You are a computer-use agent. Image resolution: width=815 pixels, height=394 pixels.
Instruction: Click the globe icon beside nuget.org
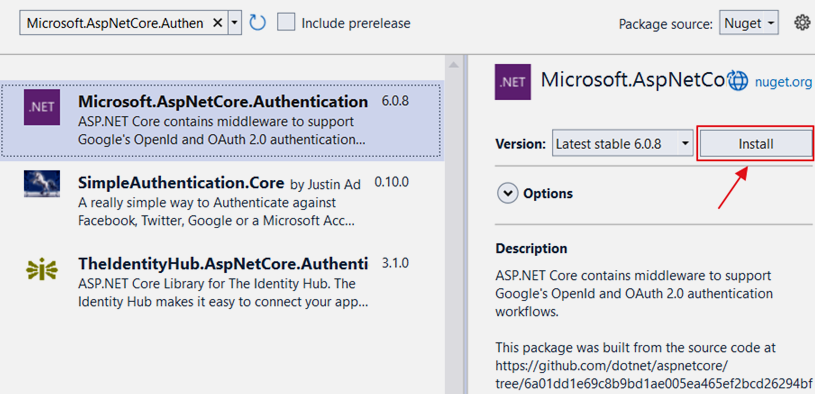tap(738, 81)
